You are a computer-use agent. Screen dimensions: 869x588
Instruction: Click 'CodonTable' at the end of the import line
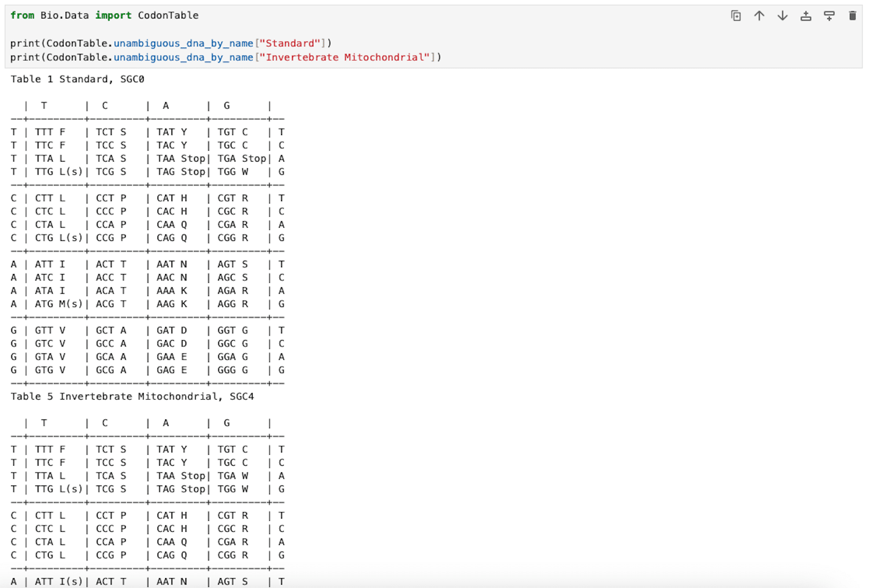(168, 16)
